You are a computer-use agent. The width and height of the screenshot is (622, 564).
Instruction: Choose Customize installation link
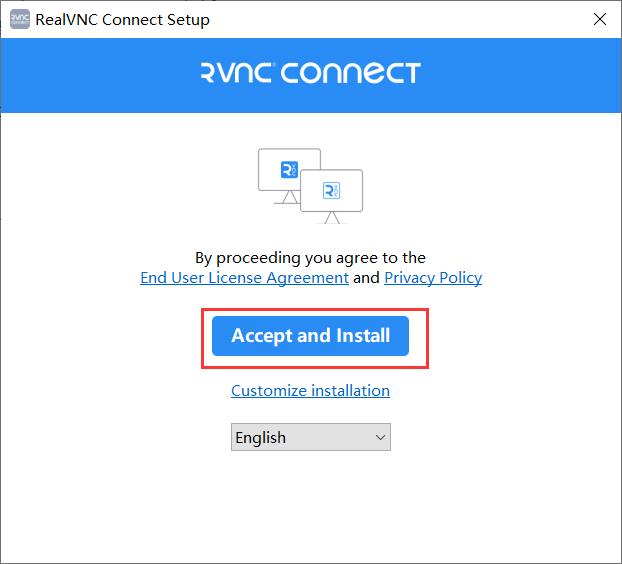(x=310, y=391)
